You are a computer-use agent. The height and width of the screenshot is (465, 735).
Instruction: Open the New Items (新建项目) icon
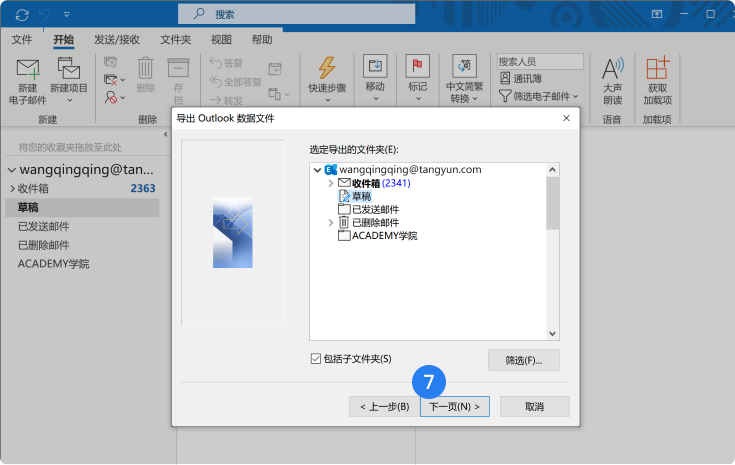click(x=68, y=68)
